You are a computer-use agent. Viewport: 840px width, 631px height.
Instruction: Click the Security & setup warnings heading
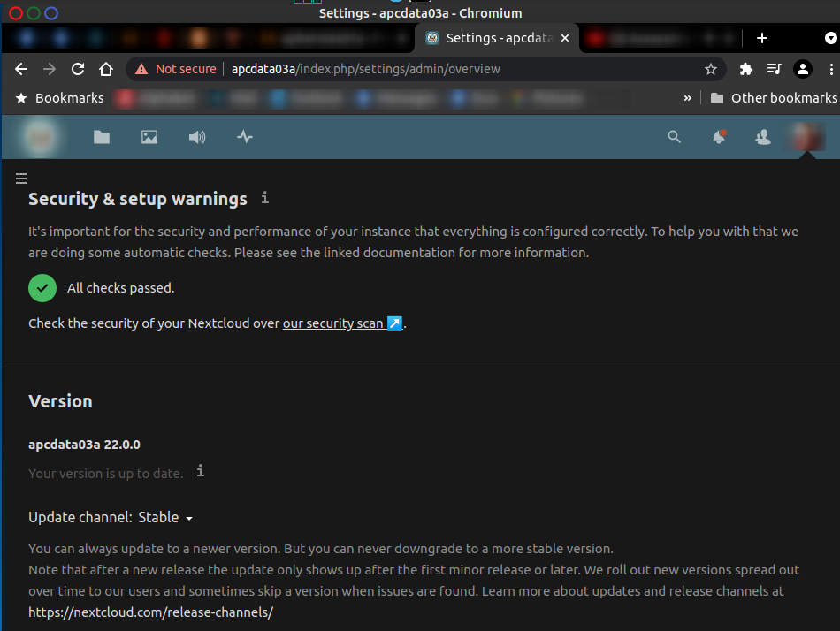coord(138,199)
